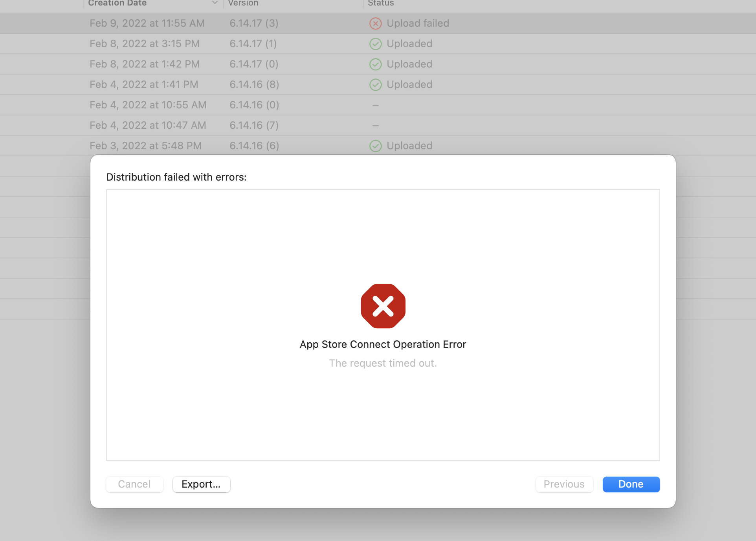Click the Done button
The height and width of the screenshot is (541, 756).
pos(631,484)
